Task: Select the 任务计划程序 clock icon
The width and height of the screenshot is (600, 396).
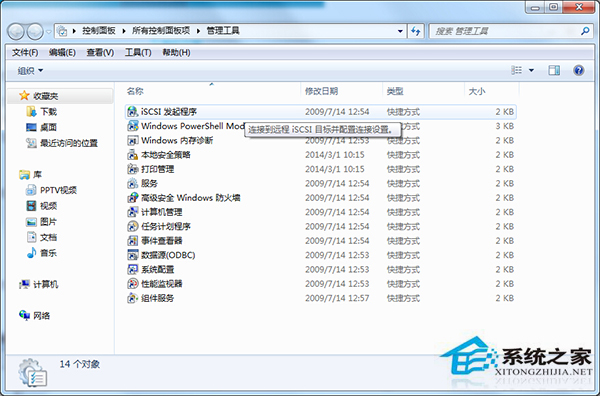Action: (x=132, y=227)
